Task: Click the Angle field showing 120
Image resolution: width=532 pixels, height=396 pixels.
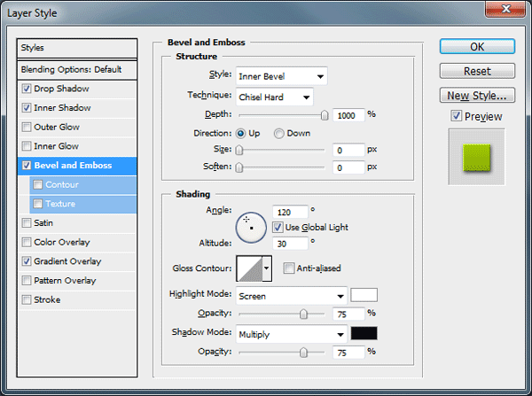Action: pos(291,213)
